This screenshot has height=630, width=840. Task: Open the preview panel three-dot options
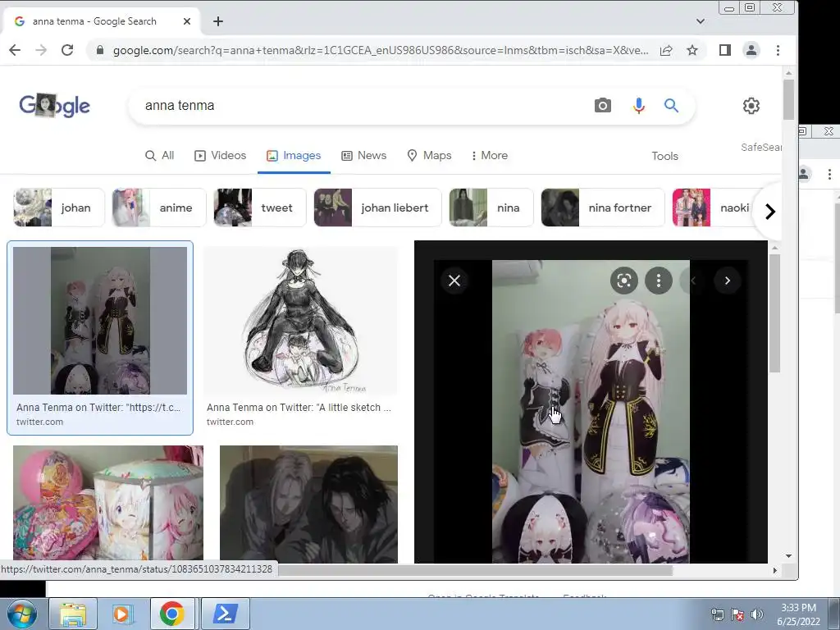(x=659, y=281)
